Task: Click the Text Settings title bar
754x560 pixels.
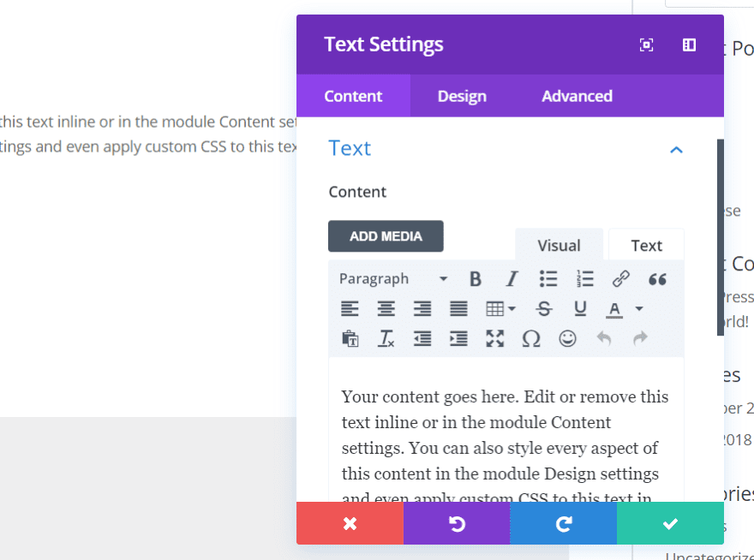Action: (x=510, y=45)
